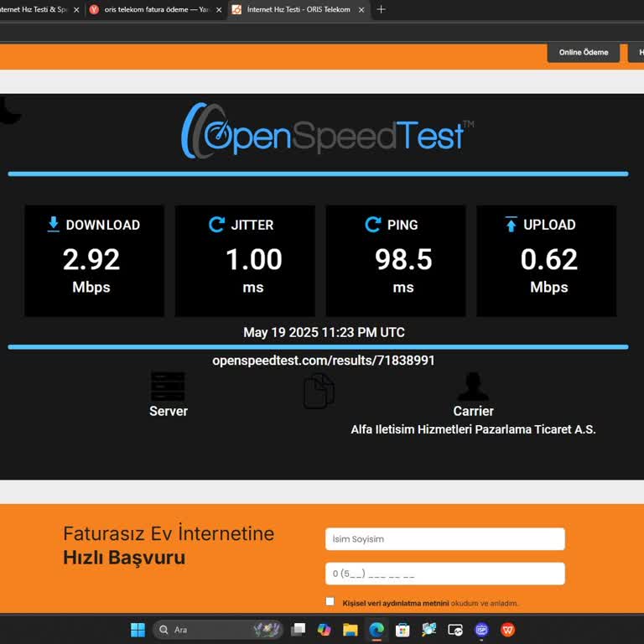
Task: Focus the İsim Soyisim input field
Action: (444, 539)
